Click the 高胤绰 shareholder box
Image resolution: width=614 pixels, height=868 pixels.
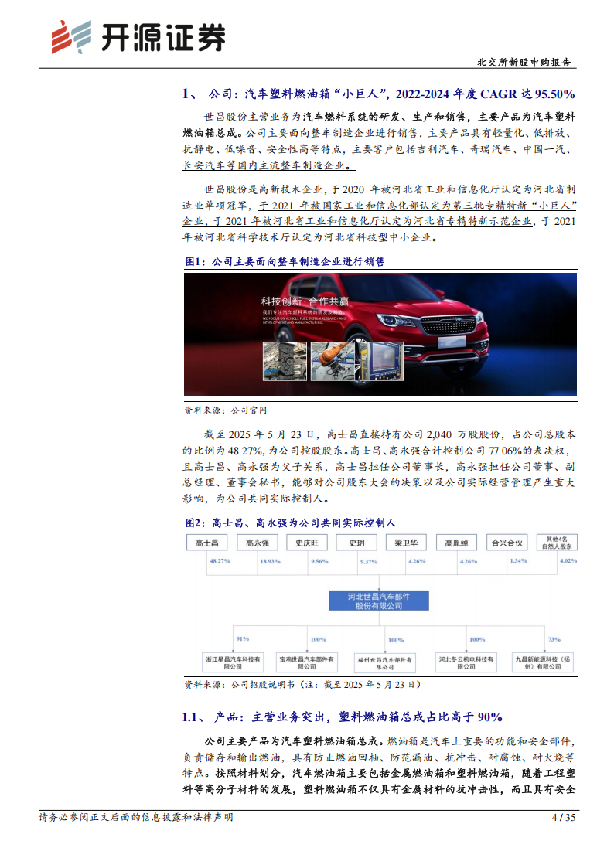point(457,543)
